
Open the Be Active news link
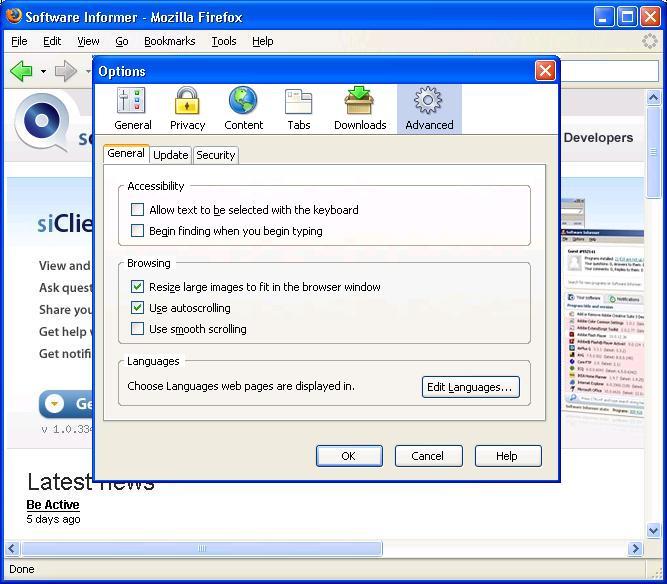(x=53, y=504)
